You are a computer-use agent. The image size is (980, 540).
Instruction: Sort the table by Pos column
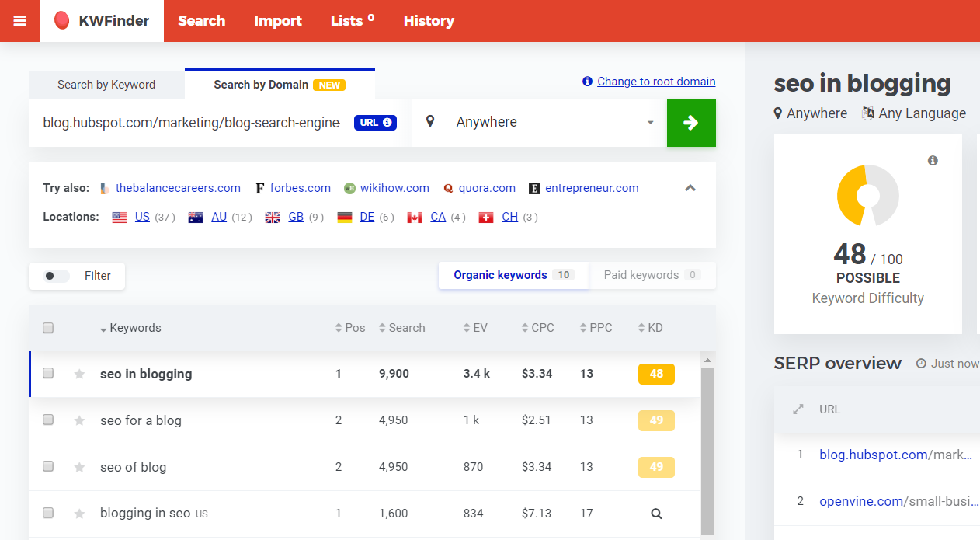click(350, 328)
